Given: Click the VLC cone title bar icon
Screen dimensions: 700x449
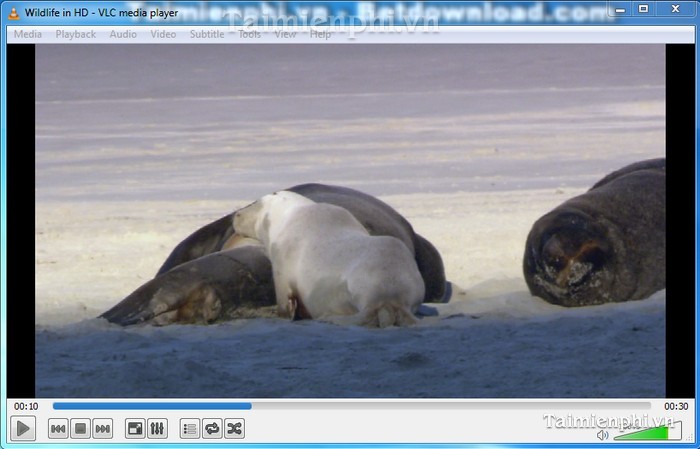Looking at the screenshot, I should pos(13,13).
